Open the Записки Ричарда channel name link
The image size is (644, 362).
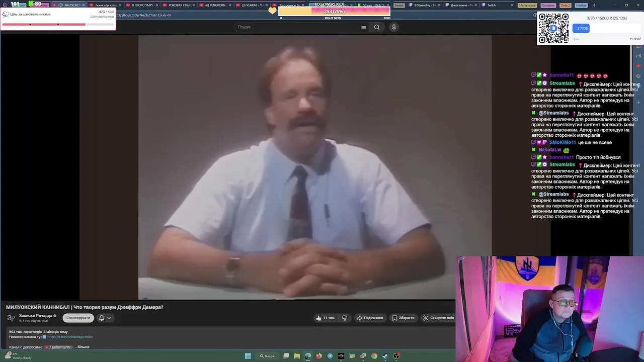(x=36, y=316)
